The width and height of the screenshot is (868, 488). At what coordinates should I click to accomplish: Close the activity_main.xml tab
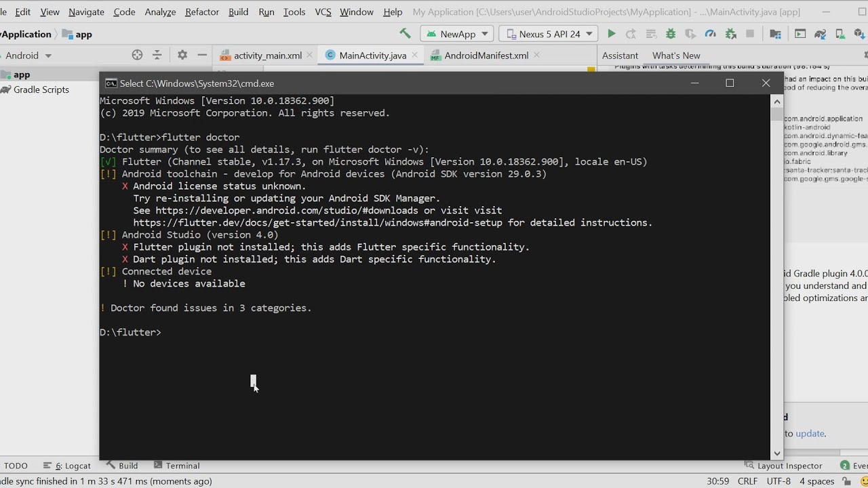[x=310, y=55]
